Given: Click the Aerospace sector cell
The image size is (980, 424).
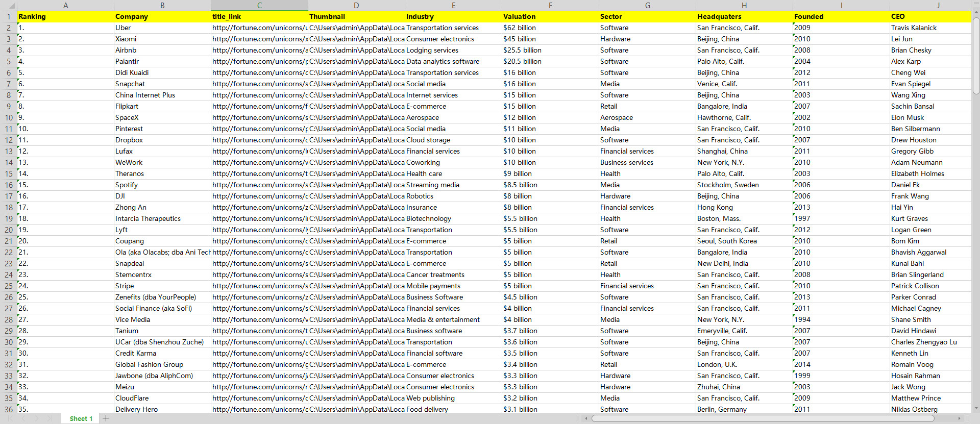Looking at the screenshot, I should point(647,117).
